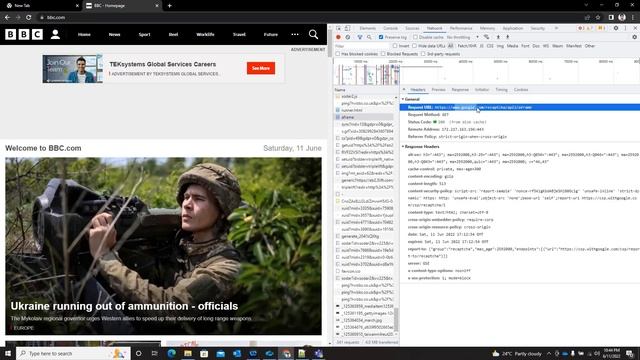The width and height of the screenshot is (640, 360).
Task: Check 3rd-party requests
Action: point(423,54)
